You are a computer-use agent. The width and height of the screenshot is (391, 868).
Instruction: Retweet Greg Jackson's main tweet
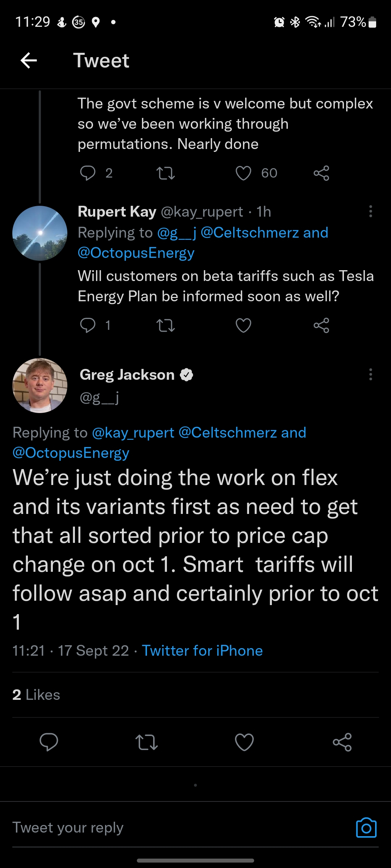point(147,742)
